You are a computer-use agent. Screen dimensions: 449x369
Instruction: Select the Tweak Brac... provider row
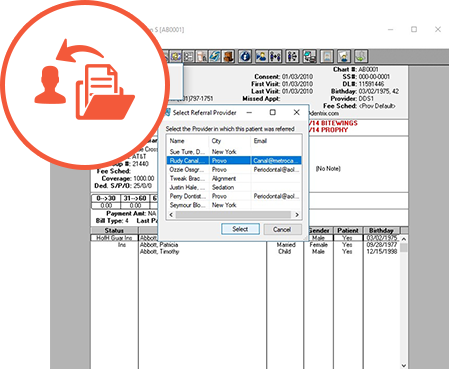(234, 179)
